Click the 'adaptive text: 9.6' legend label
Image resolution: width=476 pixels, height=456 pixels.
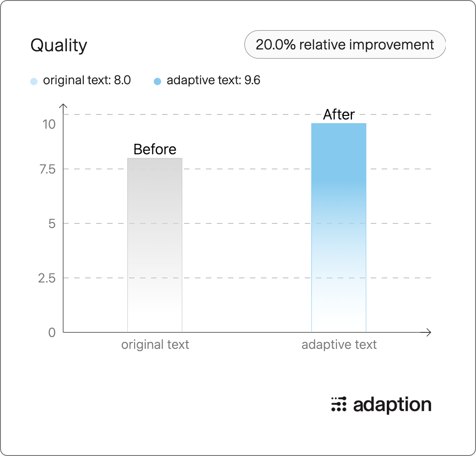pos(213,81)
